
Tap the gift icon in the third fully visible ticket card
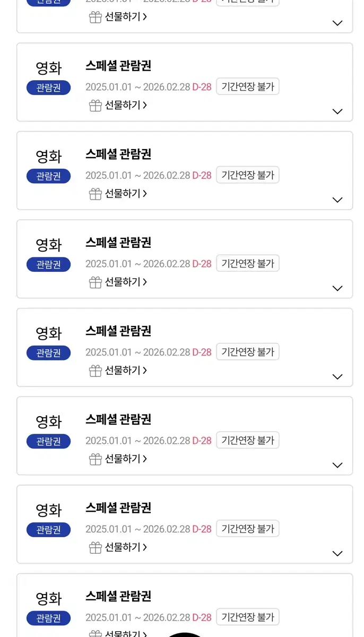point(96,282)
